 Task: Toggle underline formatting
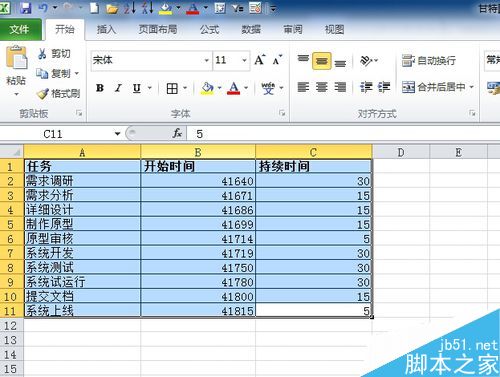pos(137,88)
